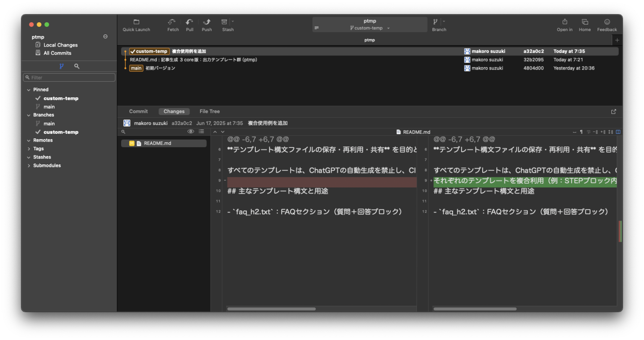
Task: Open repository in external app
Action: click(565, 22)
